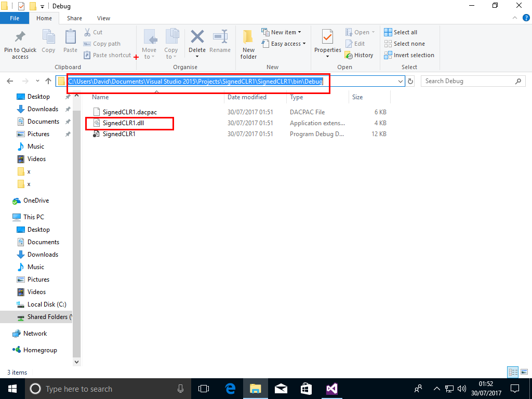Switch to details view layout
This screenshot has width=532, height=399.
[x=512, y=372]
